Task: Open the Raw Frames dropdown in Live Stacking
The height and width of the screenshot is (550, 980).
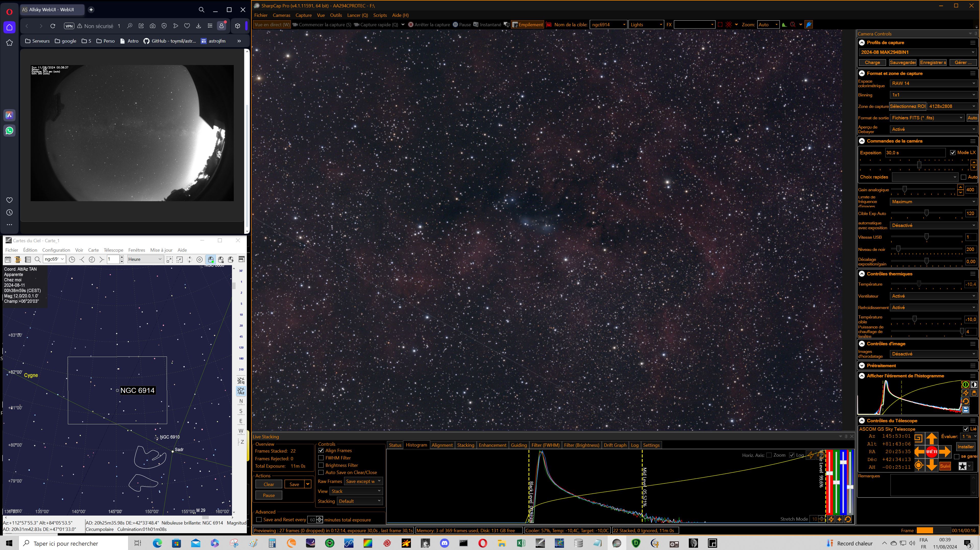Action: point(363,482)
